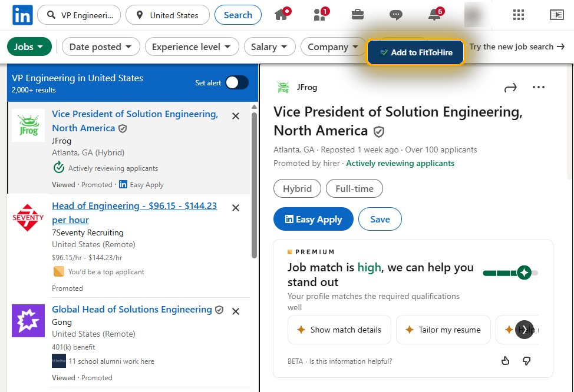Click Tailor my resume
This screenshot has height=392, width=574.
[x=443, y=330]
